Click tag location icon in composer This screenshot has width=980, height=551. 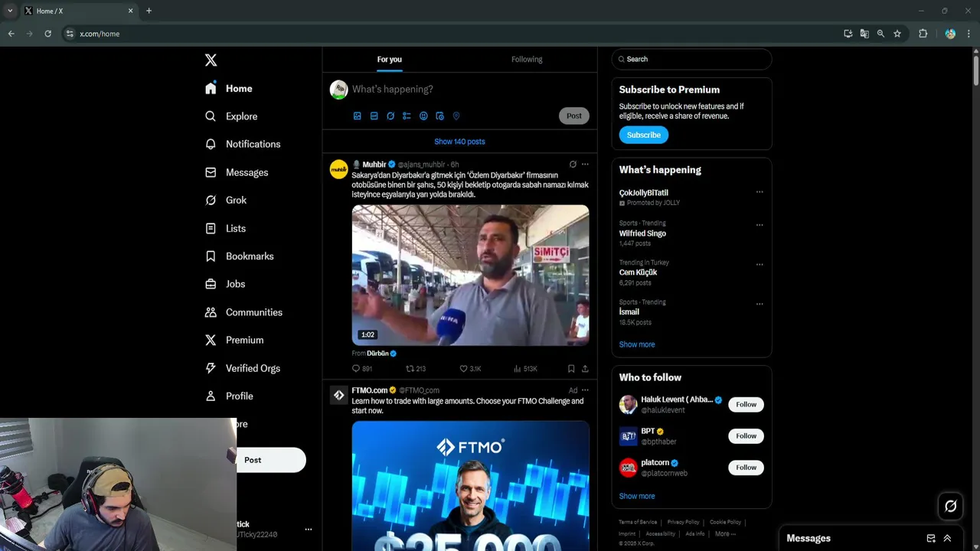456,116
